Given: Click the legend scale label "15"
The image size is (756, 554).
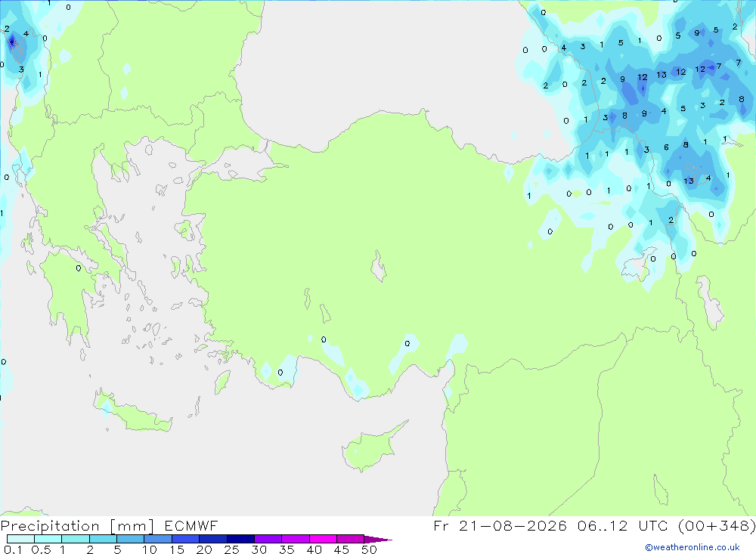Looking at the screenshot, I should (176, 549).
